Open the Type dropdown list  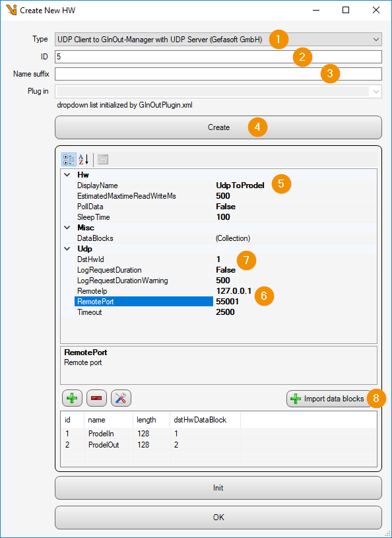coord(218,40)
